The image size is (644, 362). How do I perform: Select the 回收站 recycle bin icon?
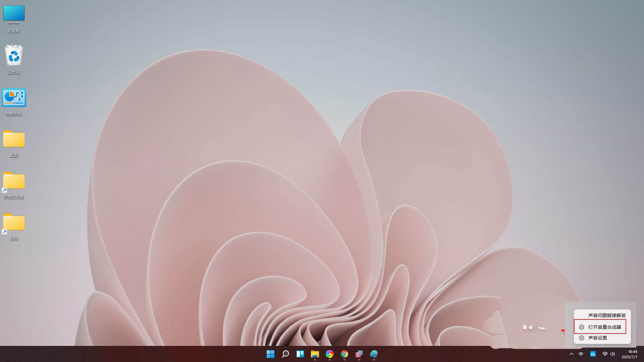[x=14, y=60]
